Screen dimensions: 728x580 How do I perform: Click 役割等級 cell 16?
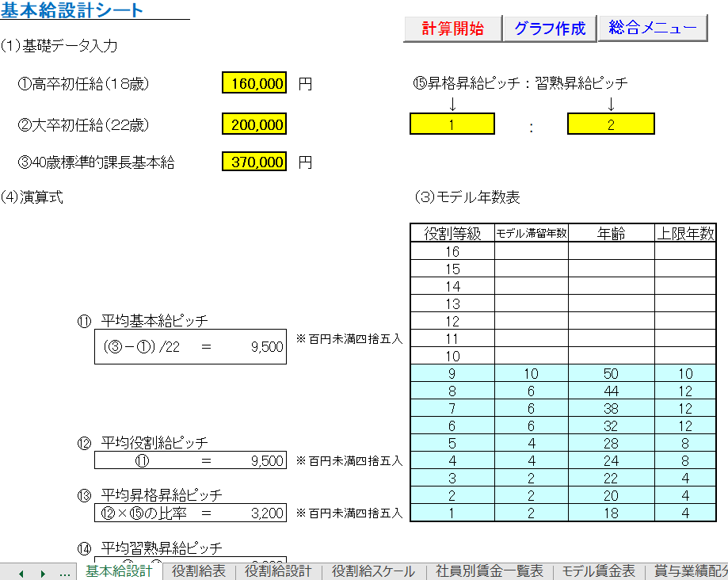(x=452, y=251)
